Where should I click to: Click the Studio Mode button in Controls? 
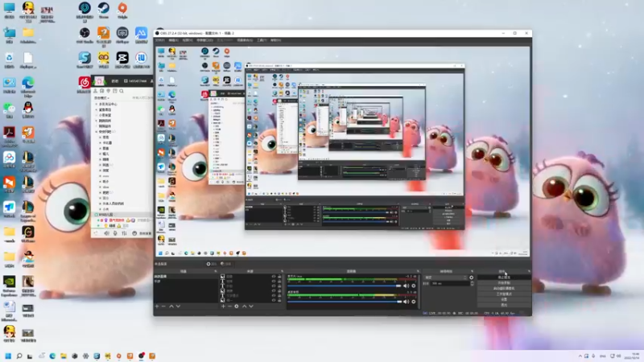click(x=504, y=294)
